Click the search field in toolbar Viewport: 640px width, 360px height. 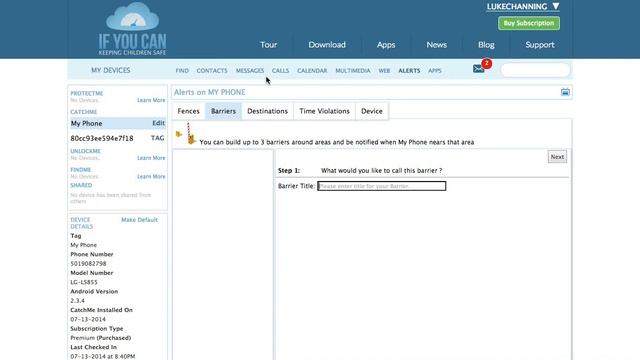tap(535, 70)
